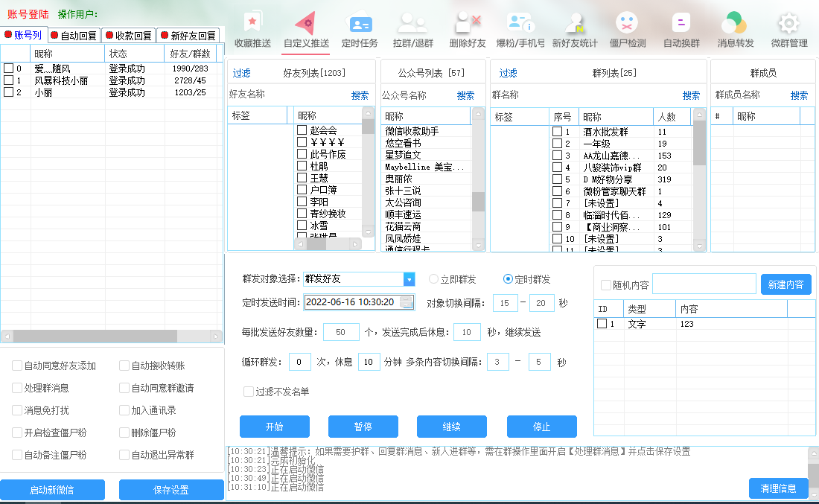The width and height of the screenshot is (819, 504).
Task: Check account row 爱灬随风
Action: 8,68
